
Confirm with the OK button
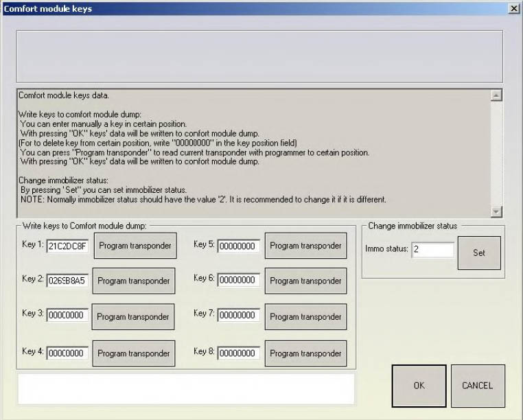pos(419,386)
